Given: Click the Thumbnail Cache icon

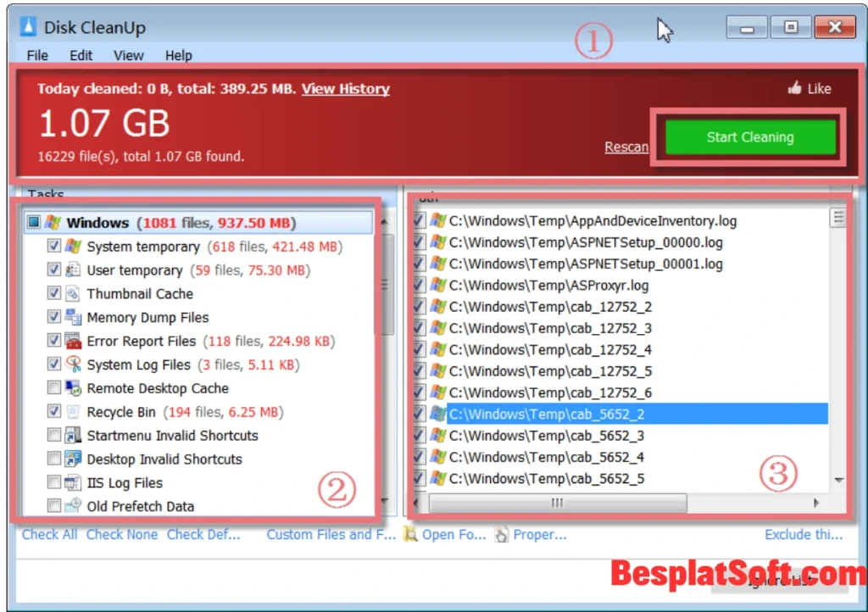Looking at the screenshot, I should (x=73, y=294).
